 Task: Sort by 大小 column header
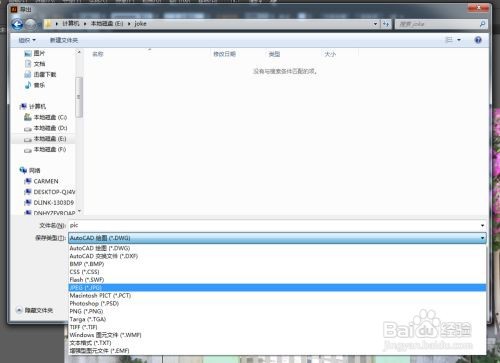pos(330,54)
